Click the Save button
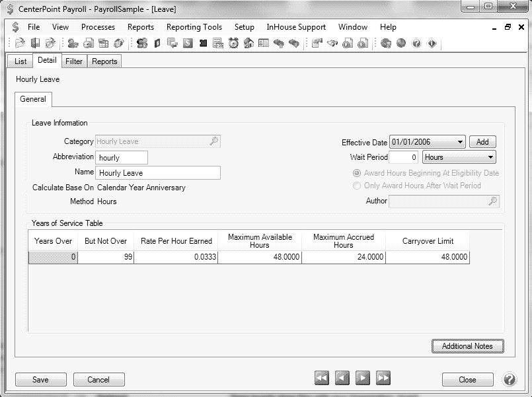Viewport: 532px width, 397px height. click(41, 379)
